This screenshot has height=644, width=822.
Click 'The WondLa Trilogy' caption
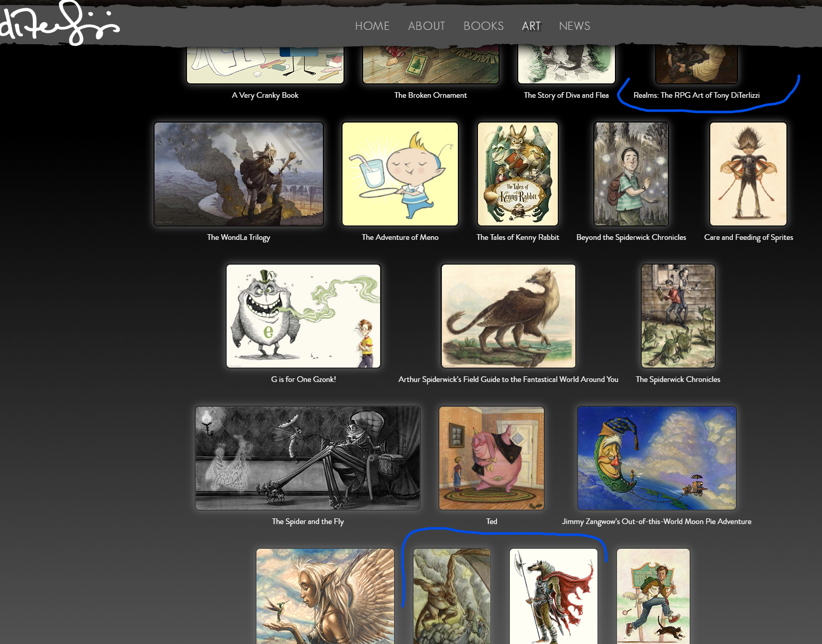pyautogui.click(x=238, y=237)
